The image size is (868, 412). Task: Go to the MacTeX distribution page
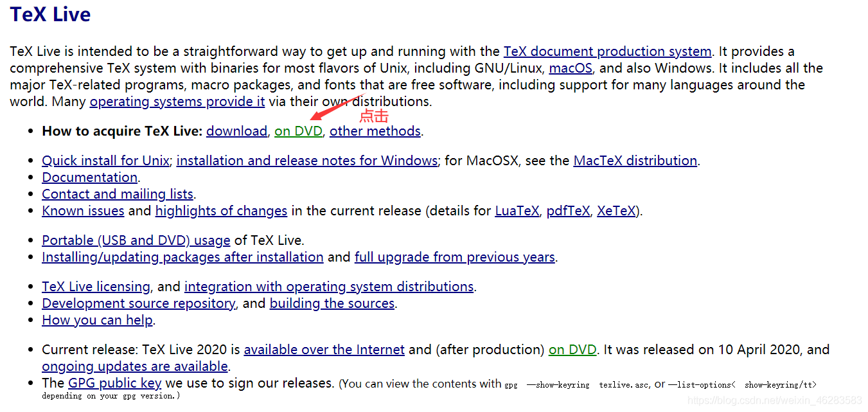coord(635,161)
